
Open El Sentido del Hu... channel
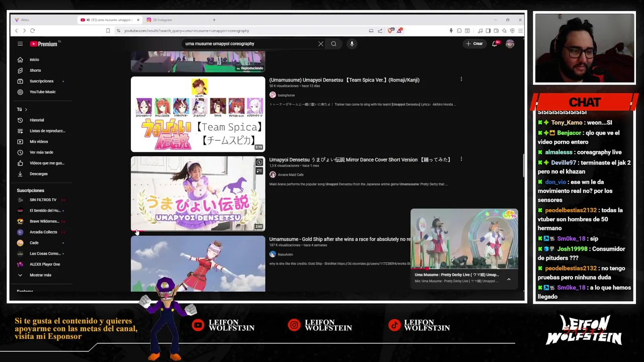coord(45,211)
